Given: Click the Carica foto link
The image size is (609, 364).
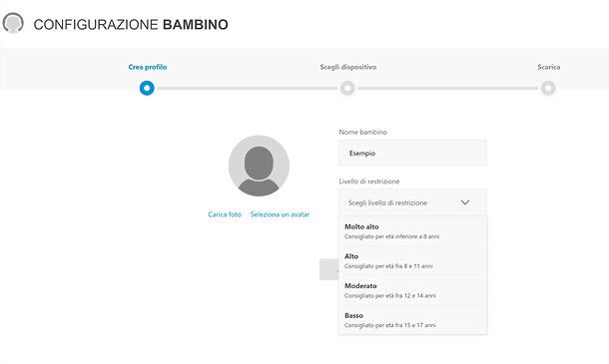Looking at the screenshot, I should 225,214.
